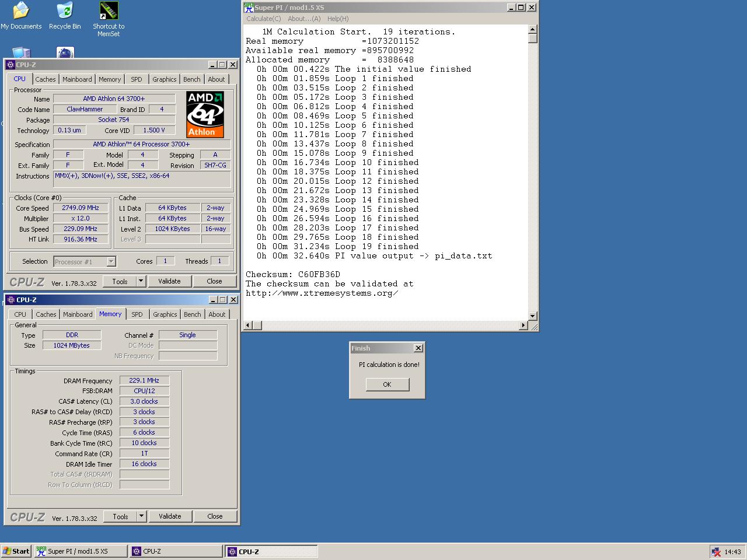The height and width of the screenshot is (560, 747).
Task: Click the taskbar clock showing 14:43
Action: tap(732, 552)
